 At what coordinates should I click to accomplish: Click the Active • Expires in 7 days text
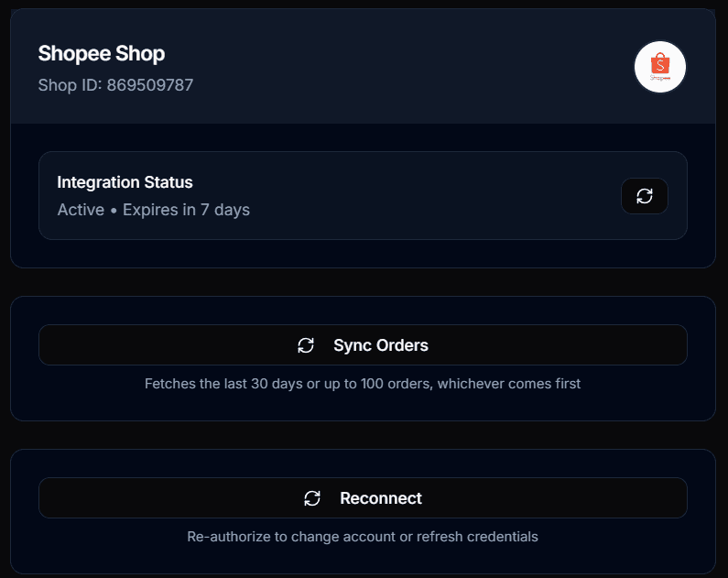click(153, 210)
